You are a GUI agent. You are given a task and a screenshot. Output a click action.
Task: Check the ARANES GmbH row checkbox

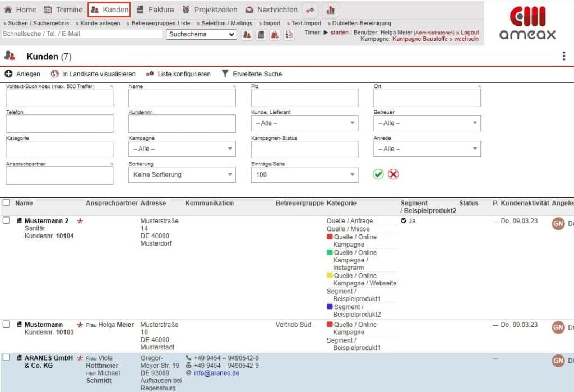pos(6,357)
